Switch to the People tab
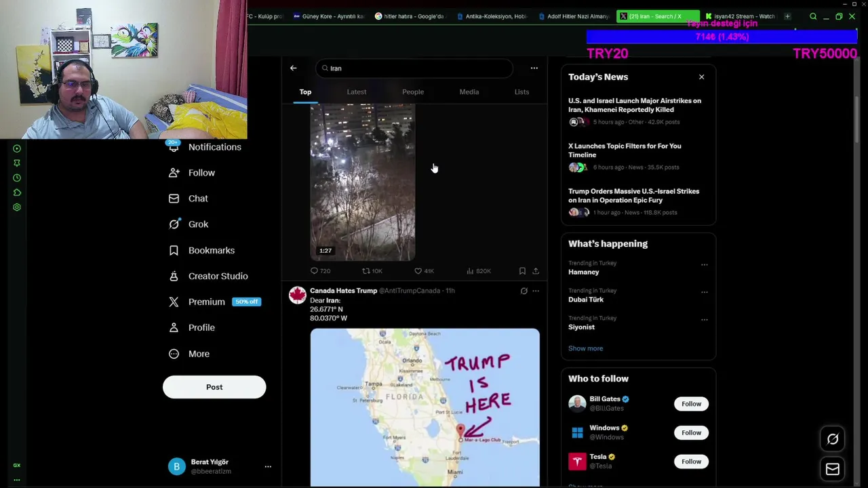This screenshot has height=488, width=868. tap(413, 92)
